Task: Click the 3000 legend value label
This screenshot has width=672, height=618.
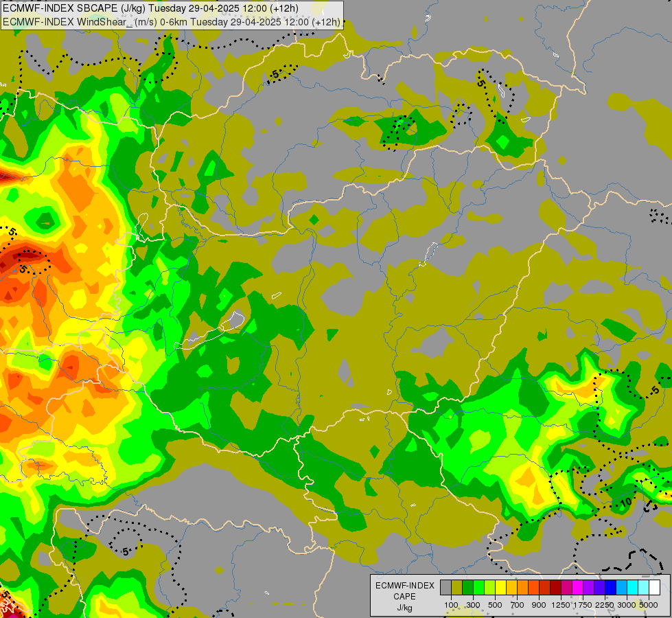Action: click(x=627, y=605)
